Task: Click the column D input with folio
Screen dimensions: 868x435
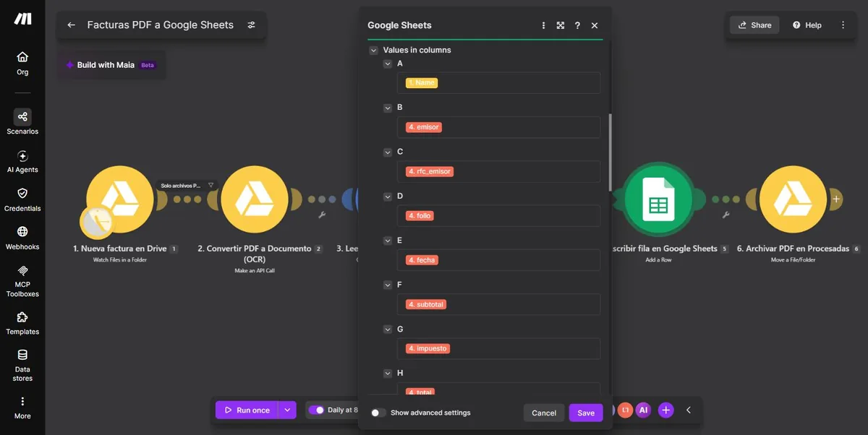Action: coord(499,215)
